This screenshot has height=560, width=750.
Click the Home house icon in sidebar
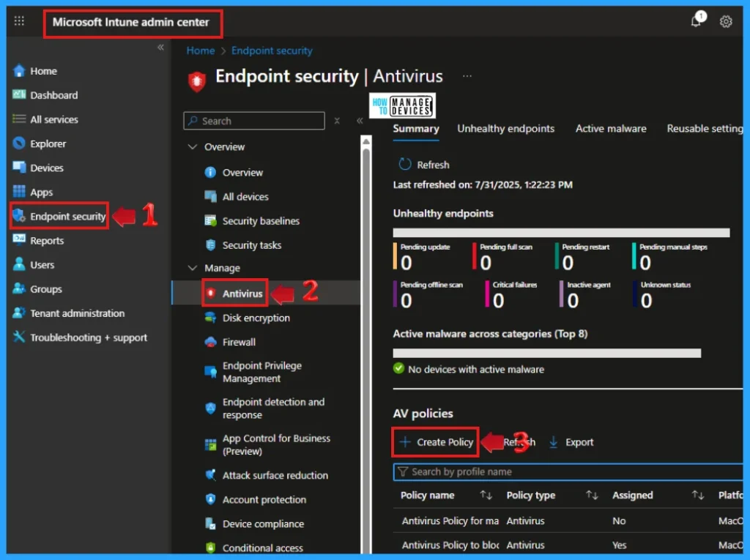(18, 71)
